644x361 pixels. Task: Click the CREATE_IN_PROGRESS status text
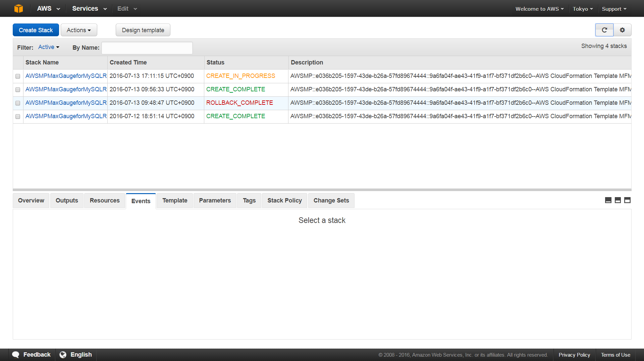pyautogui.click(x=240, y=76)
